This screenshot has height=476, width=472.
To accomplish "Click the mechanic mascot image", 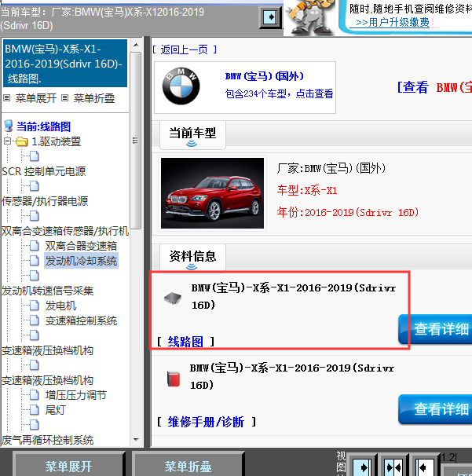I will tap(309, 16).
